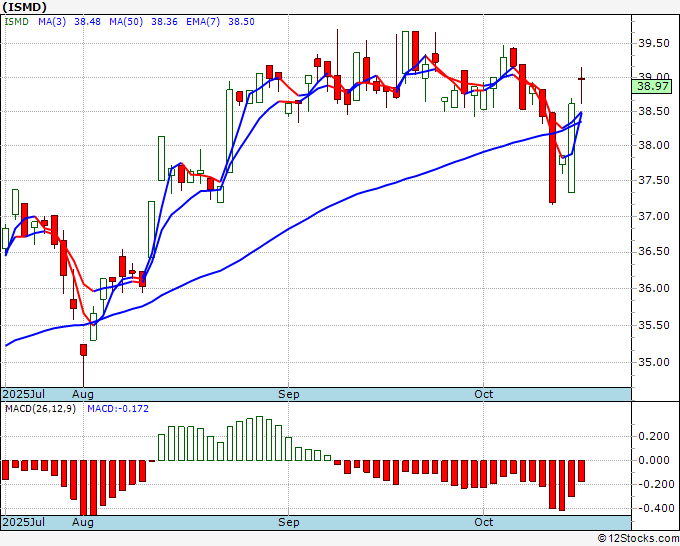Click the 38.00 price axis label
Viewport: 680px width, 546px height.
pos(654,145)
